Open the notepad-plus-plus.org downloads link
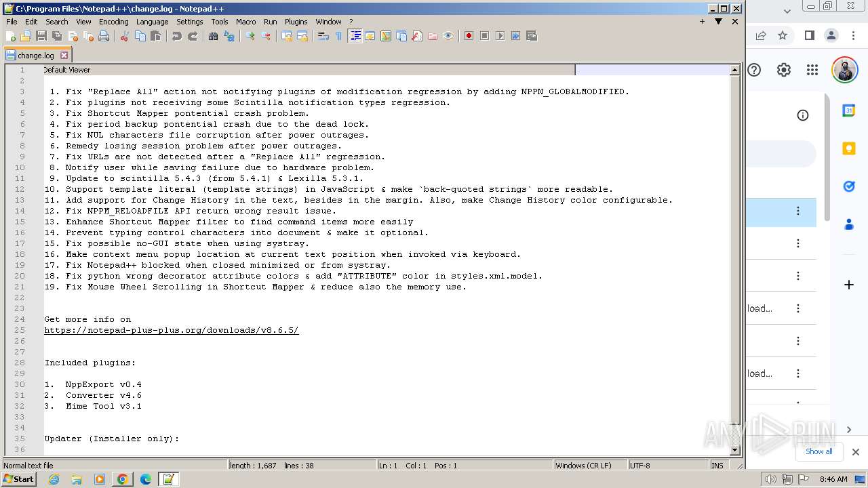 tap(172, 330)
